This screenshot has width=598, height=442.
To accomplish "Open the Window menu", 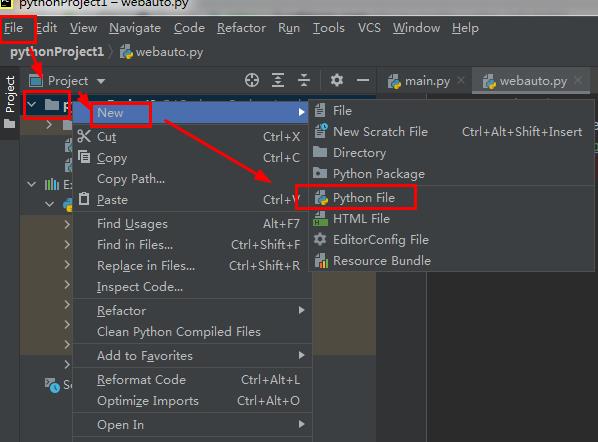I will (416, 28).
